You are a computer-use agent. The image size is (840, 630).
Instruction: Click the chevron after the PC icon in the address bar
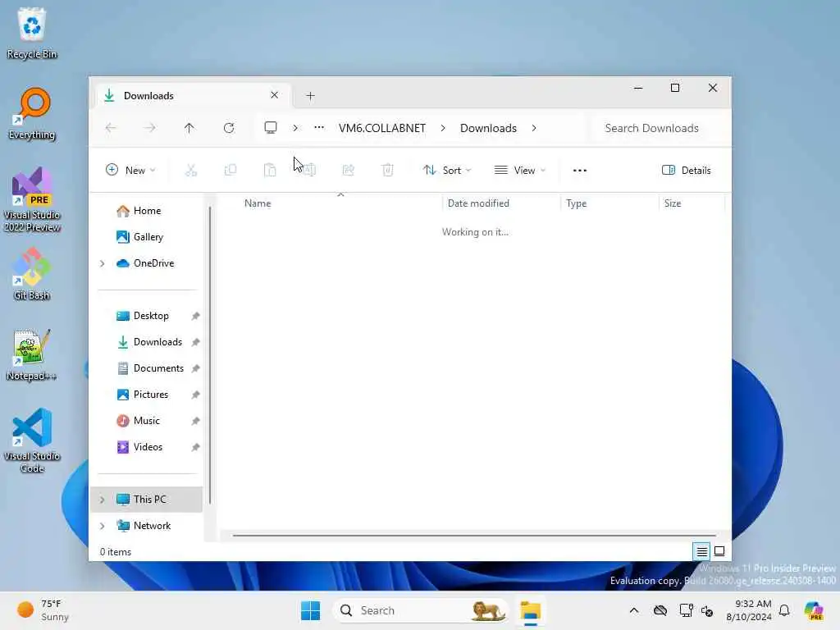click(x=295, y=128)
